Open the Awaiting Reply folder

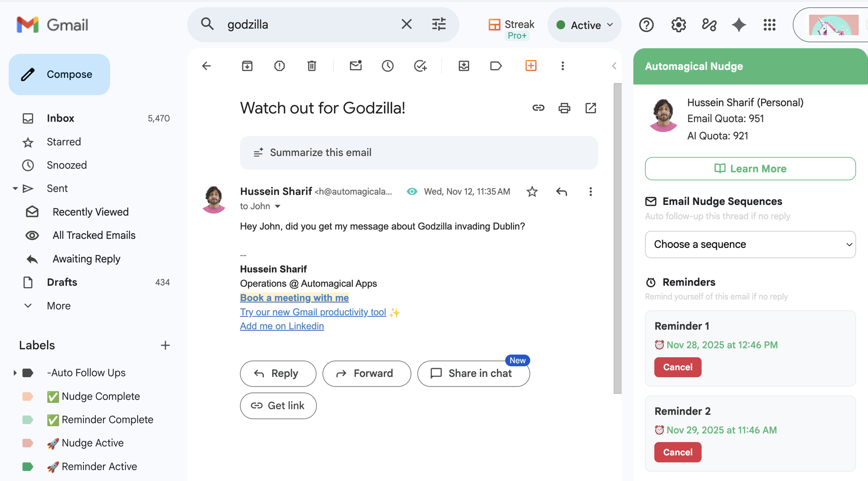coord(86,259)
